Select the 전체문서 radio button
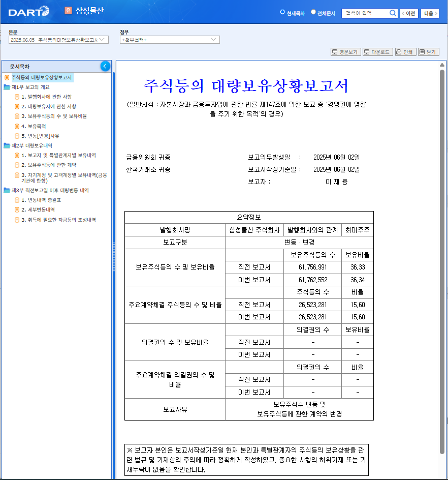The width and height of the screenshot is (448, 480). 313,12
